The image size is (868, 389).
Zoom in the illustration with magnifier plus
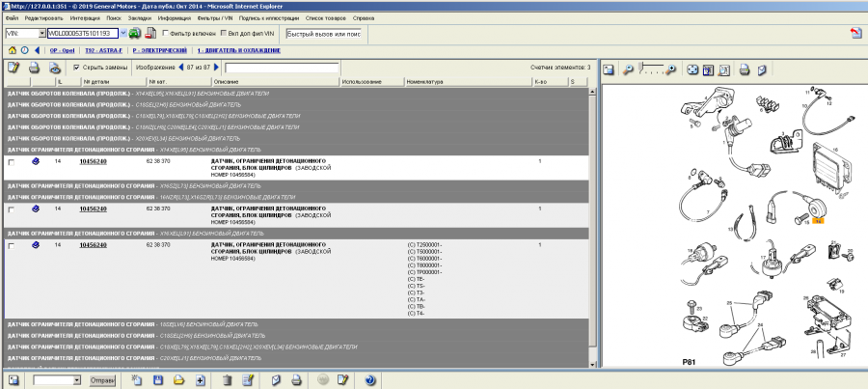click(x=671, y=69)
